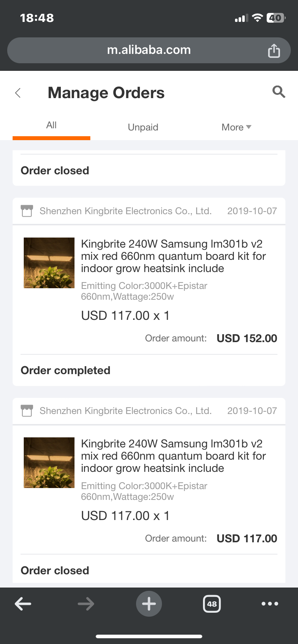
Task: Go back using the header chevron
Action: [18, 93]
